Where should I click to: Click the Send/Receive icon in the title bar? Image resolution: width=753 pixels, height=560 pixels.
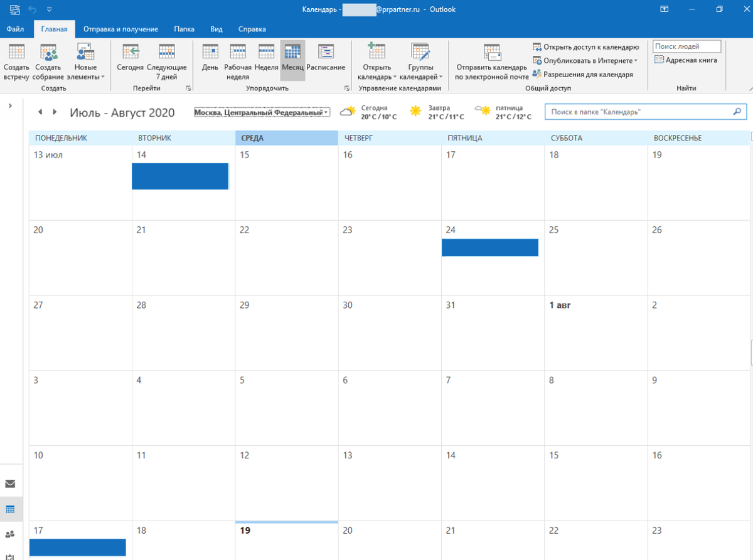(14, 9)
